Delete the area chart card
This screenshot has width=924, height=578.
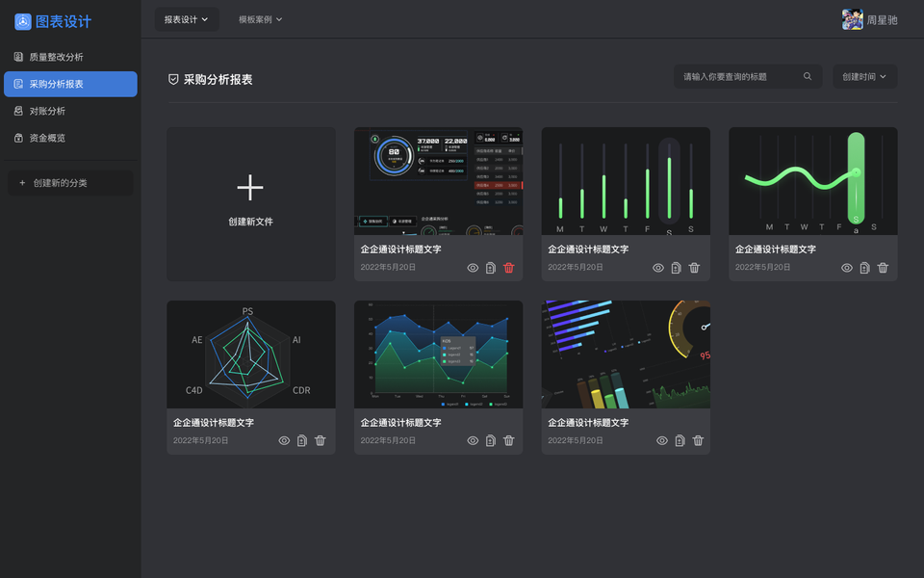508,440
